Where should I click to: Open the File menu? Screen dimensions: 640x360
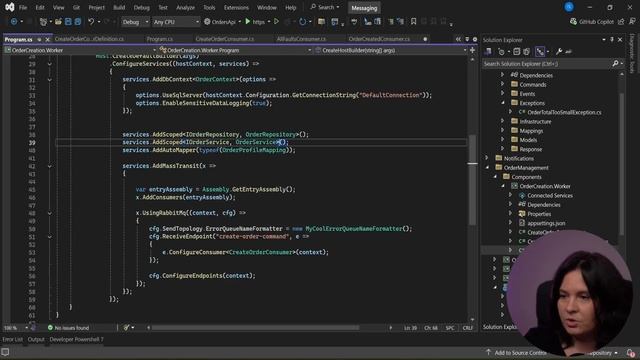23,7
